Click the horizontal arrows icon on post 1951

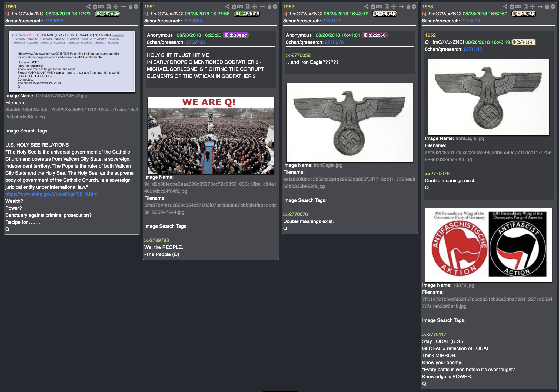[x=262, y=6]
